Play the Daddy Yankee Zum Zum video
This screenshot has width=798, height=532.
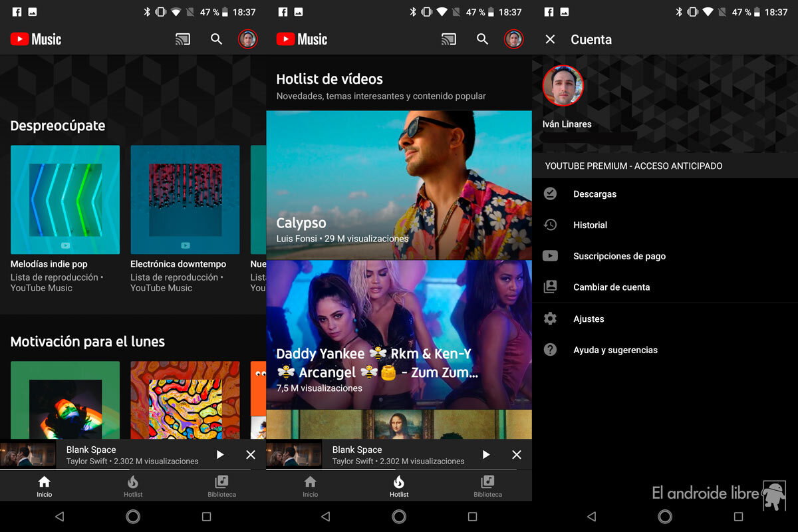[x=399, y=334]
